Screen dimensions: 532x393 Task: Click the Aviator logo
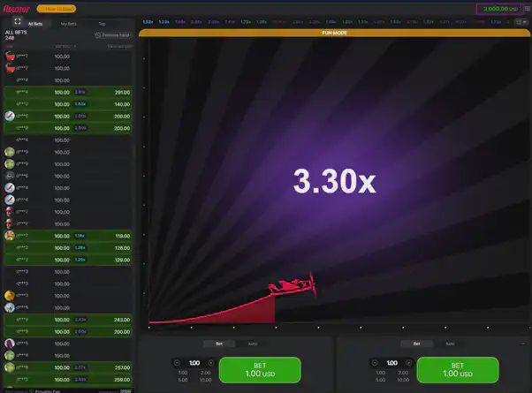tap(17, 9)
